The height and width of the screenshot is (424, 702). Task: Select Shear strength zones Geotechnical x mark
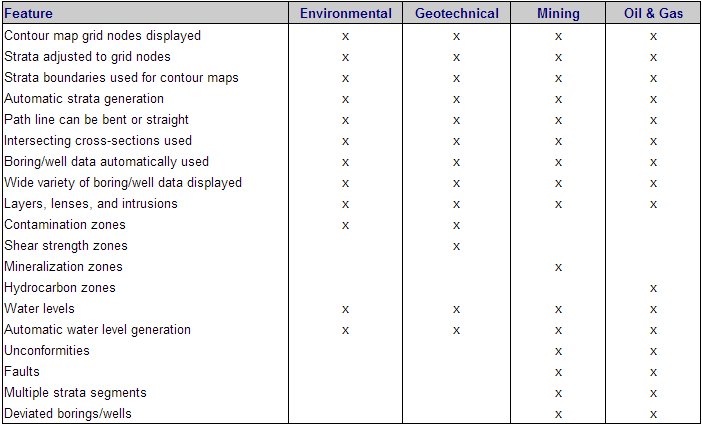coord(456,246)
